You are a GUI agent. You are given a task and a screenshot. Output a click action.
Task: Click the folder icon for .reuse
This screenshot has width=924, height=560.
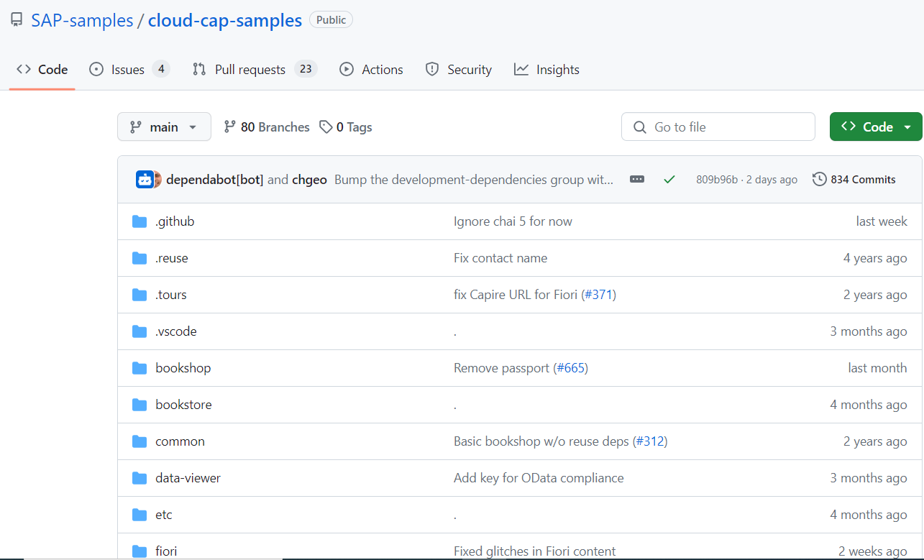139,258
